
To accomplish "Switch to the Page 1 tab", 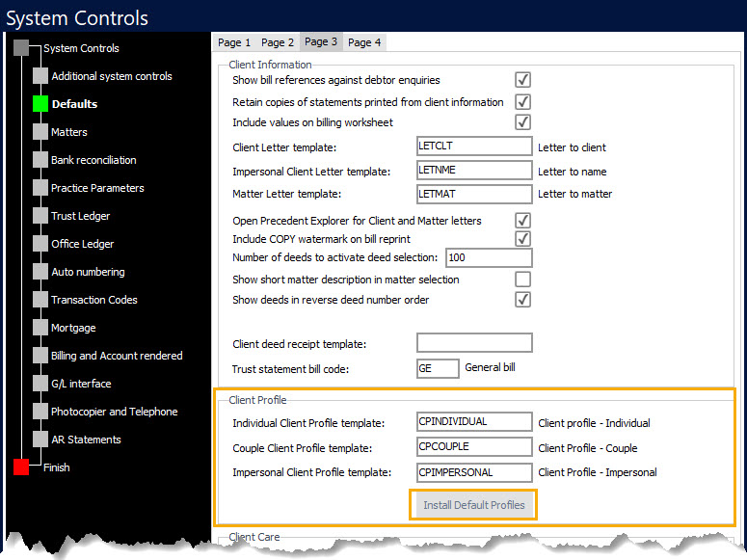I will (234, 42).
